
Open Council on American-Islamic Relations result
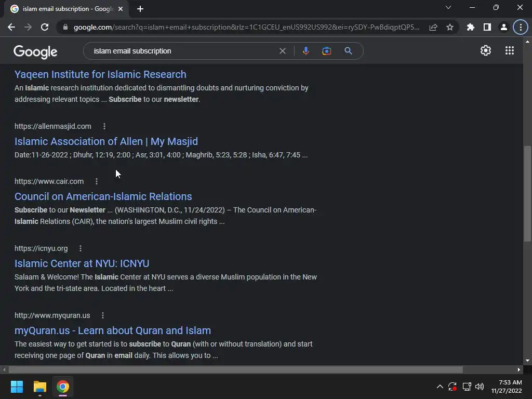(103, 196)
